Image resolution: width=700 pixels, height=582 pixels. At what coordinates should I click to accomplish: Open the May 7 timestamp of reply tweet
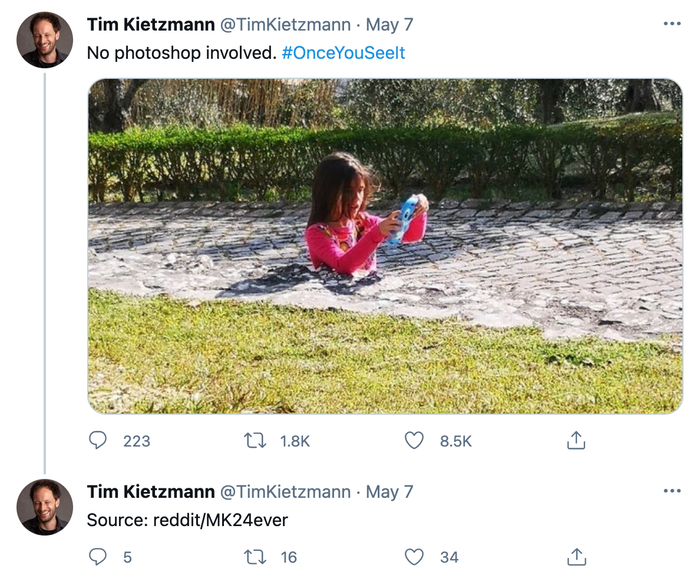(390, 491)
